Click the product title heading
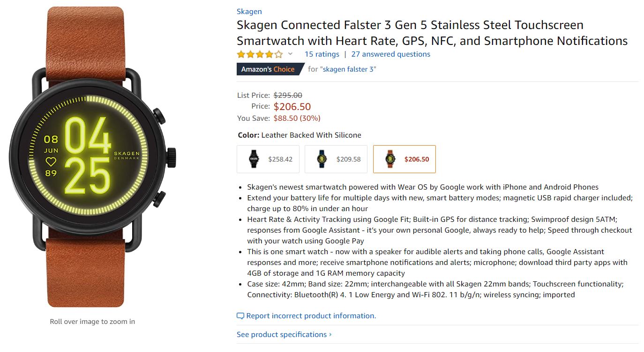Viewport: 644px width, 352px height. (x=432, y=33)
